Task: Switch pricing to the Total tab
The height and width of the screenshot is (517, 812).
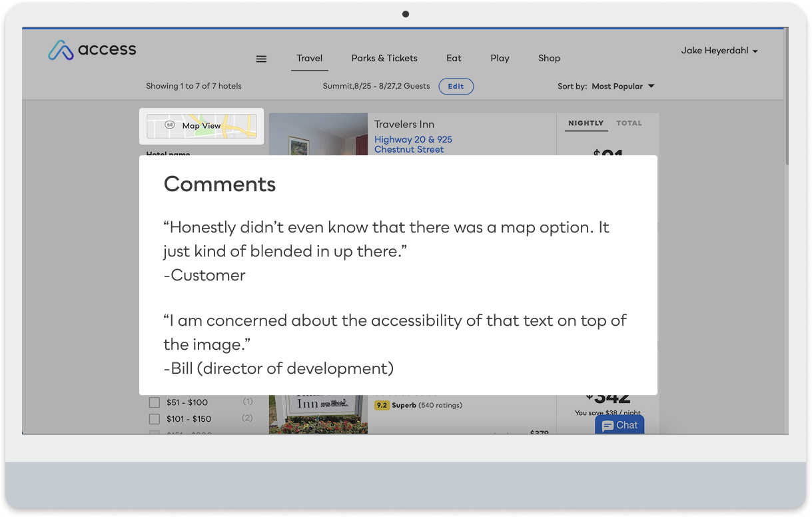Action: click(629, 123)
